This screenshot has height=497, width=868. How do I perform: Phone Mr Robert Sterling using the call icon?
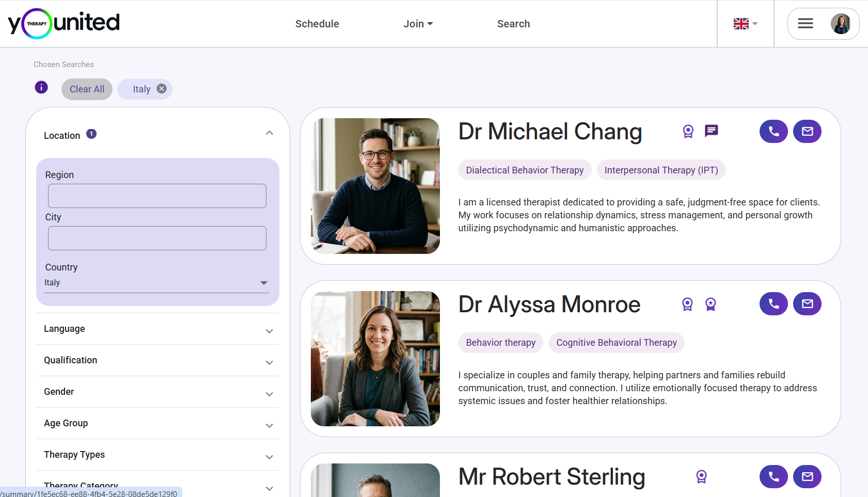[x=773, y=476]
